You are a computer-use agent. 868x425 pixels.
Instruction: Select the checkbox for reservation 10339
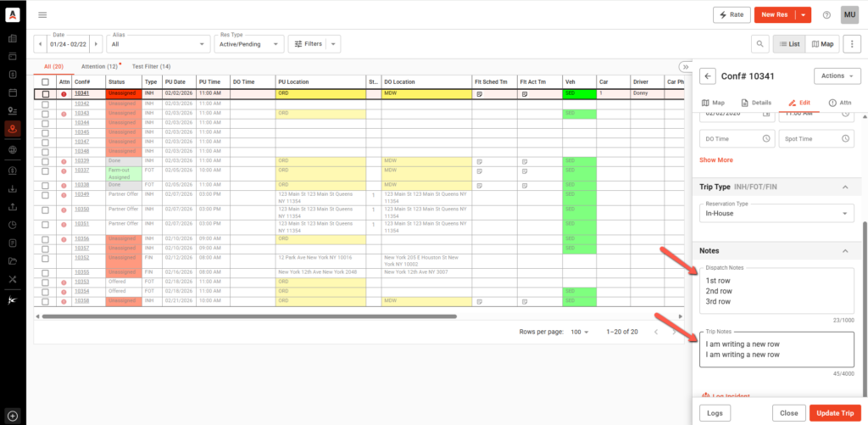(46, 161)
